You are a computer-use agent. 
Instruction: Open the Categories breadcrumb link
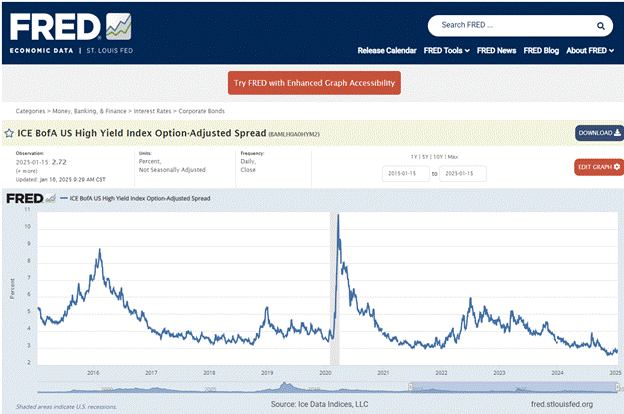tap(30, 111)
